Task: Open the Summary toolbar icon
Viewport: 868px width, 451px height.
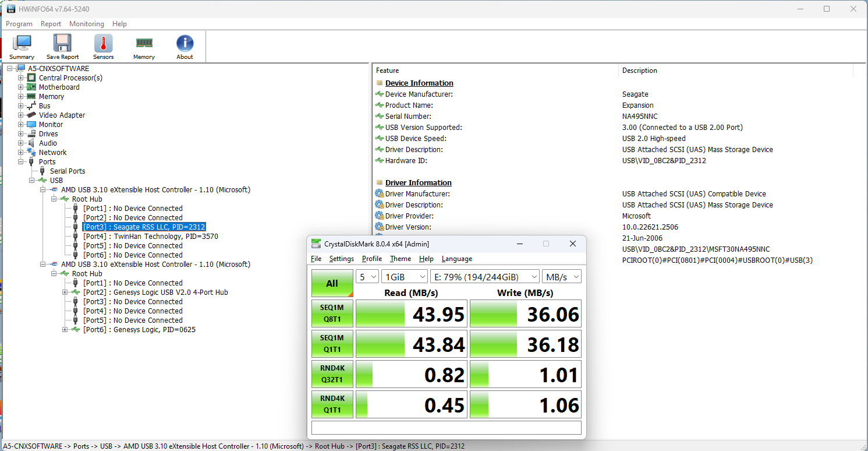Action: coord(22,43)
